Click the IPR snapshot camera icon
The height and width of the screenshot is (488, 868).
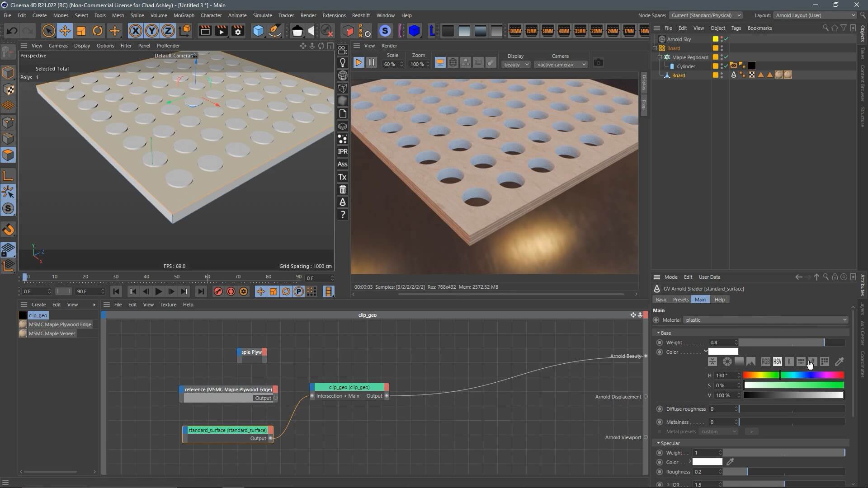(x=598, y=63)
